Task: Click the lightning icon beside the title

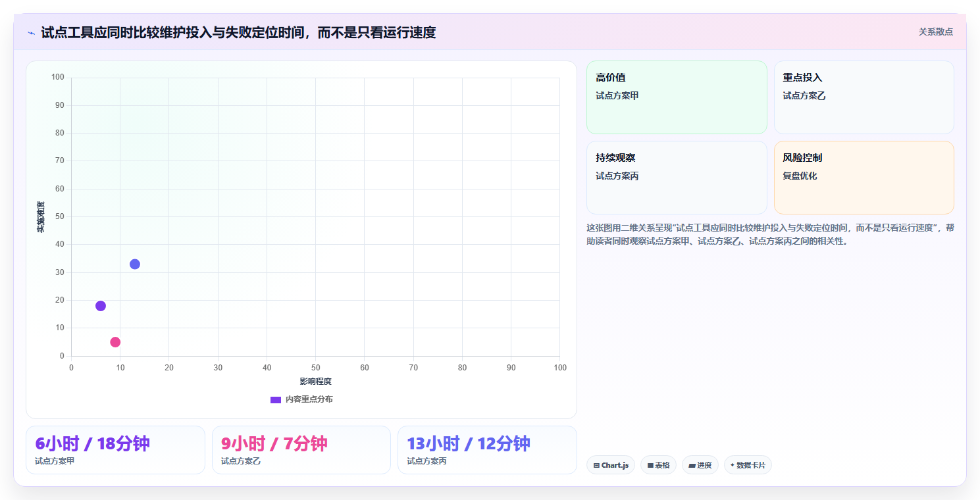Action: click(x=32, y=32)
